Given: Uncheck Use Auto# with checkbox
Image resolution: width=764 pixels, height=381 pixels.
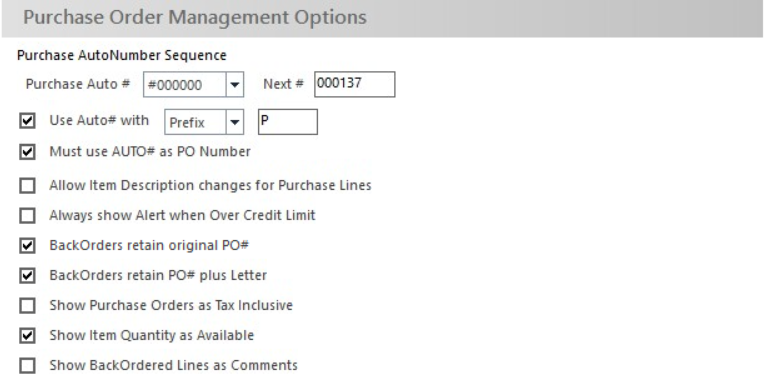Looking at the screenshot, I should pyautogui.click(x=27, y=121).
